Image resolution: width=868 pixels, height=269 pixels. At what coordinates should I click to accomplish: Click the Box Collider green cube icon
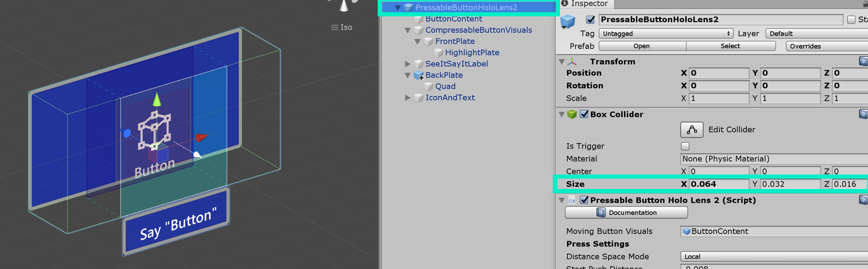pos(572,114)
